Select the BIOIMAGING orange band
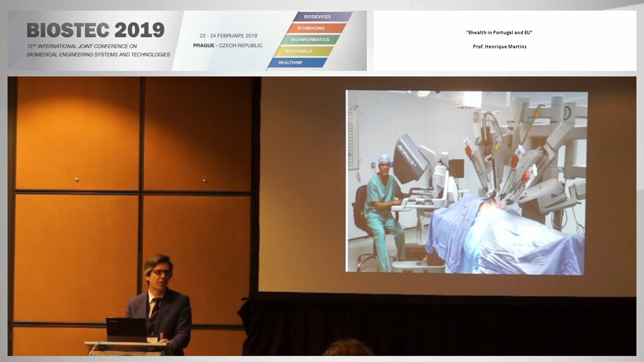The width and height of the screenshot is (644, 362). coord(311,28)
